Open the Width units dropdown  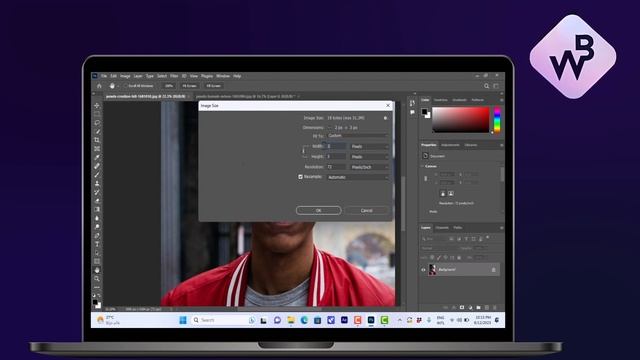(x=370, y=146)
